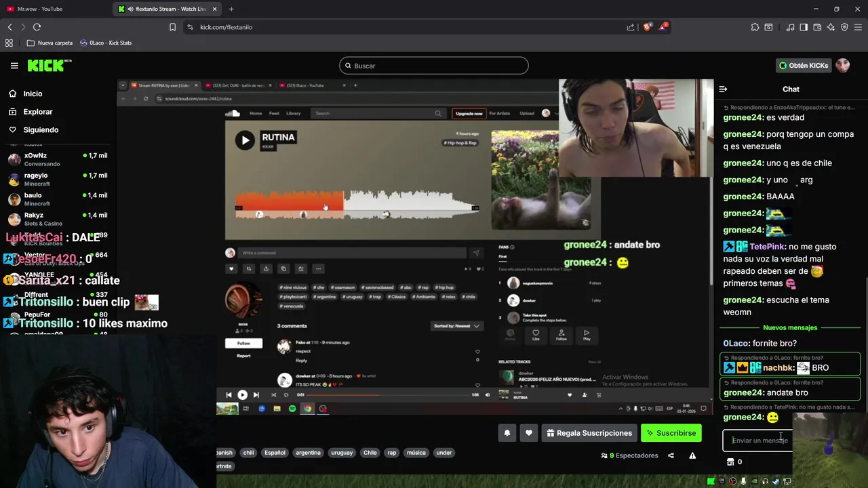Click Regala Suscripciones button
The width and height of the screenshot is (868, 488).
[x=589, y=433]
